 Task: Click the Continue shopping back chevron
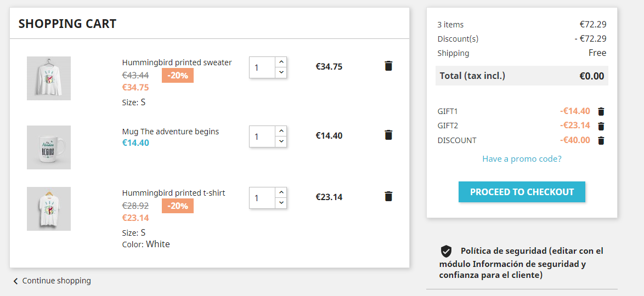tap(15, 281)
